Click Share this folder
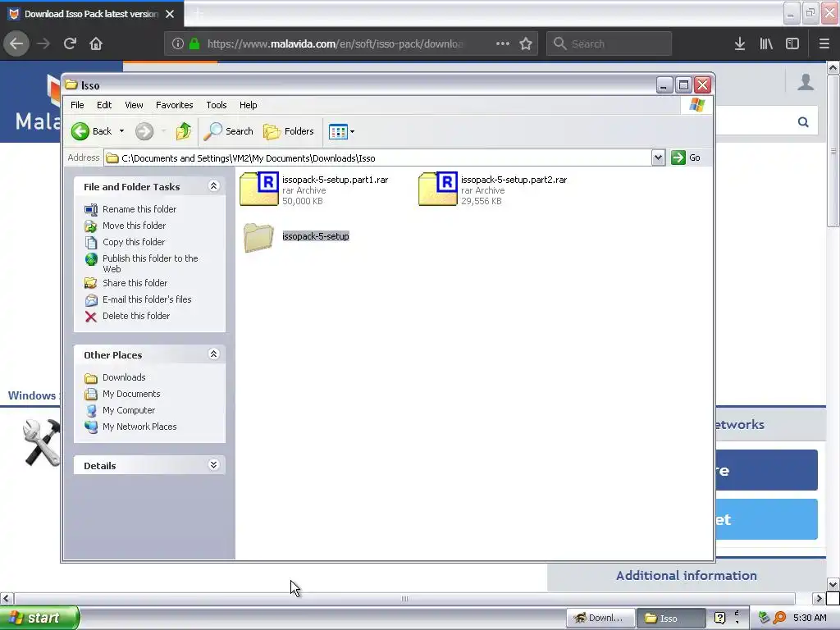This screenshot has width=840, height=630. coord(135,283)
